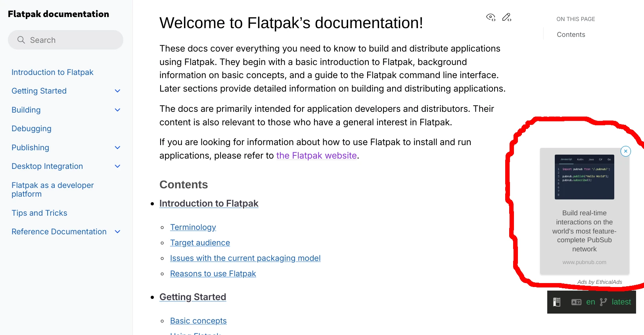The image size is (644, 335).
Task: Expand the Getting Started sidebar section
Action: pyautogui.click(x=117, y=91)
